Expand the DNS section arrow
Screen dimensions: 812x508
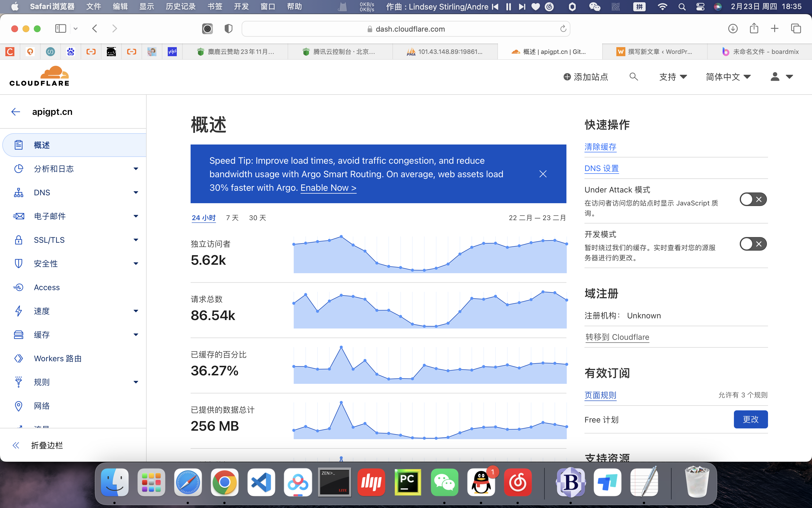click(x=136, y=192)
